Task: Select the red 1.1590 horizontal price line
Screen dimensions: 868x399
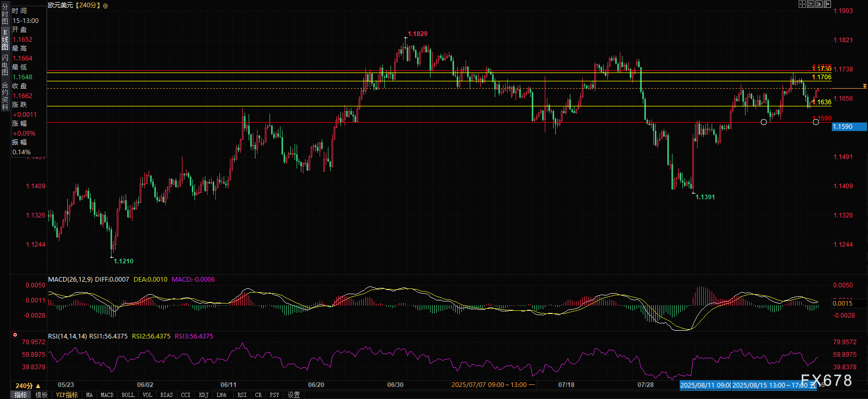Action: (439, 123)
